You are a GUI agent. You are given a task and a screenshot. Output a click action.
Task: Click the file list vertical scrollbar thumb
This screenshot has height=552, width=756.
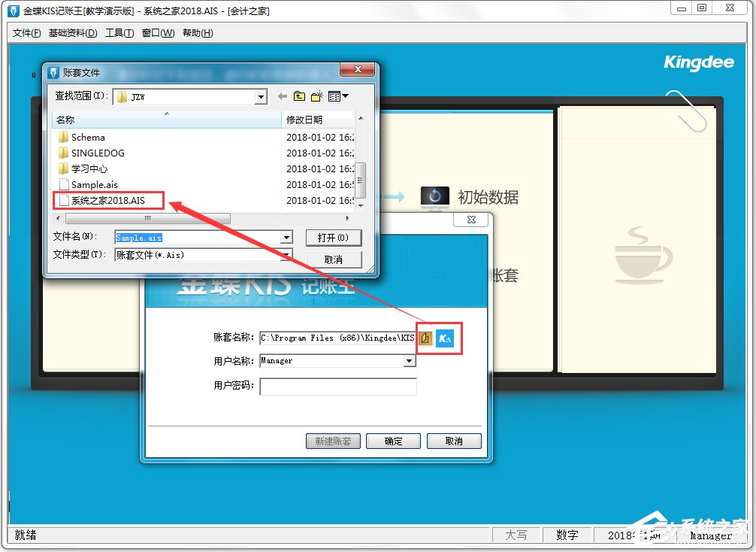point(361,180)
